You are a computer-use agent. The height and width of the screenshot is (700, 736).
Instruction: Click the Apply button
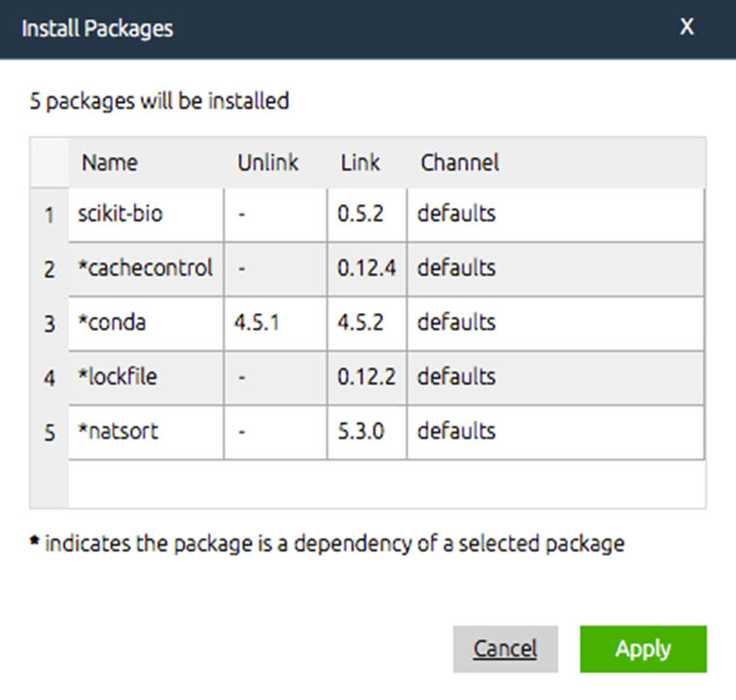point(643,648)
